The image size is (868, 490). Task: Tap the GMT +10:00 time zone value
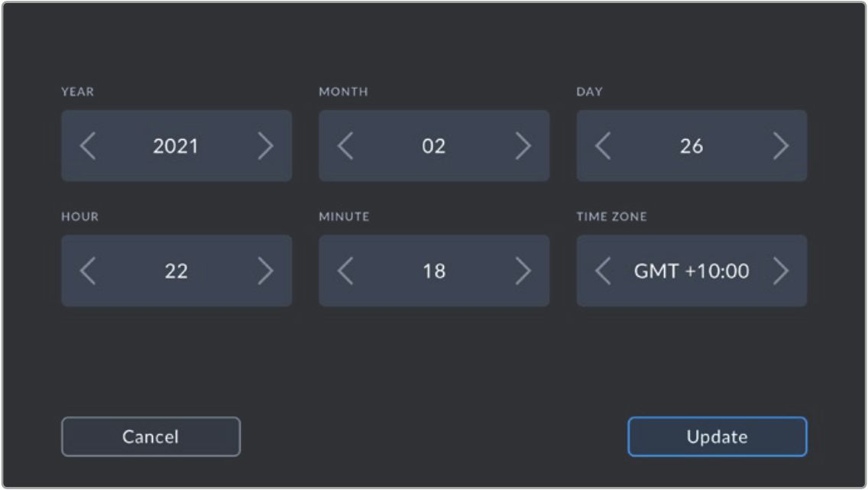[691, 271]
